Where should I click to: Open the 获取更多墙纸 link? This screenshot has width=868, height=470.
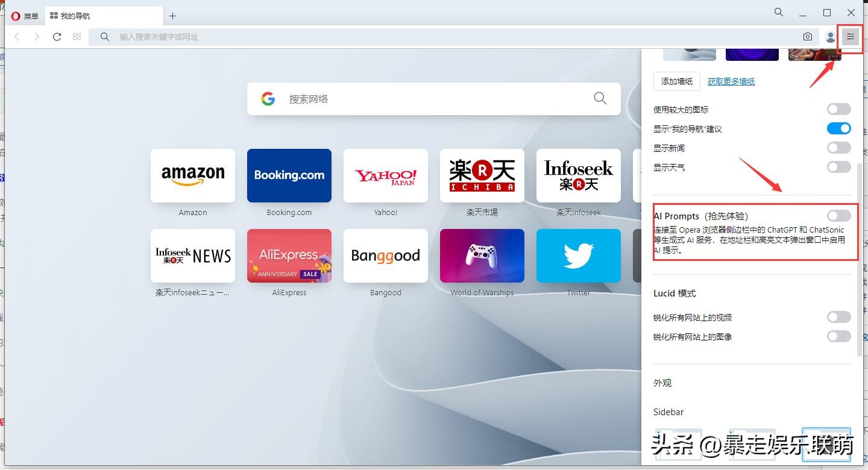click(731, 81)
